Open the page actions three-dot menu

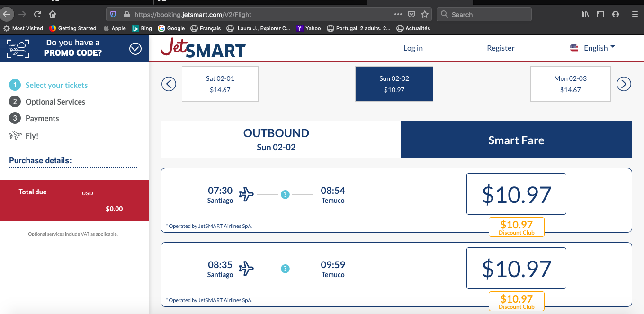[x=398, y=14]
